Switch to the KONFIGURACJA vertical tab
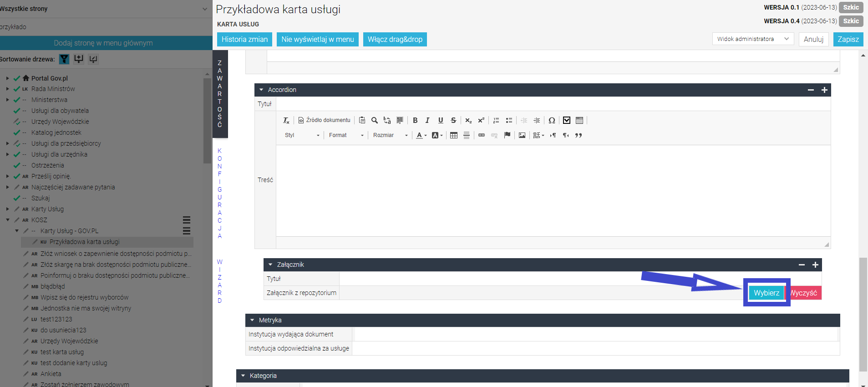The height and width of the screenshot is (387, 868). point(220,193)
